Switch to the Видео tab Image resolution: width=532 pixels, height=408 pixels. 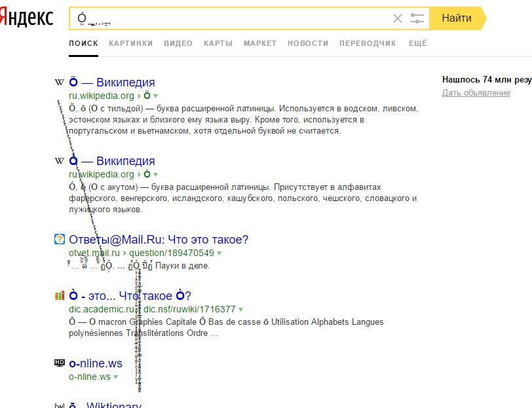pyautogui.click(x=178, y=43)
